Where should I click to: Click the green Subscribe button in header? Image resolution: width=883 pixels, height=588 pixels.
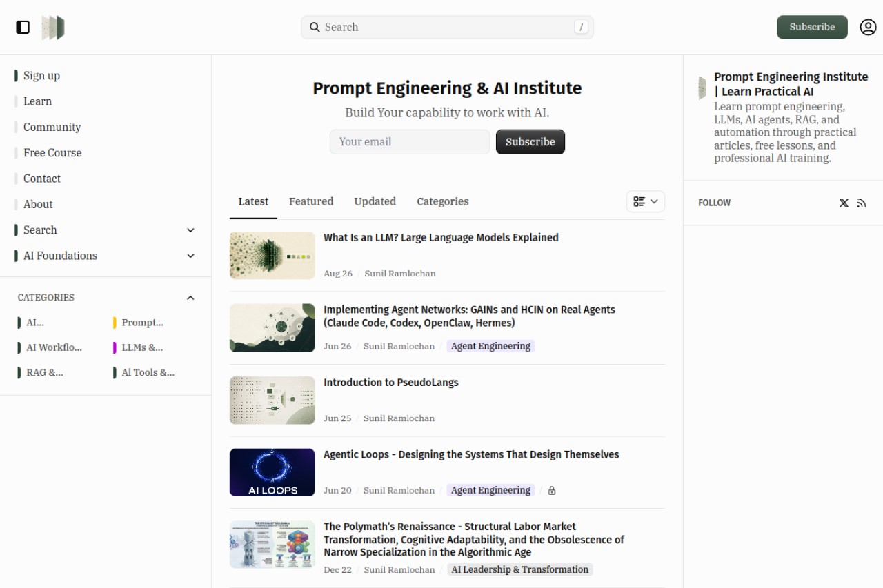tap(812, 27)
